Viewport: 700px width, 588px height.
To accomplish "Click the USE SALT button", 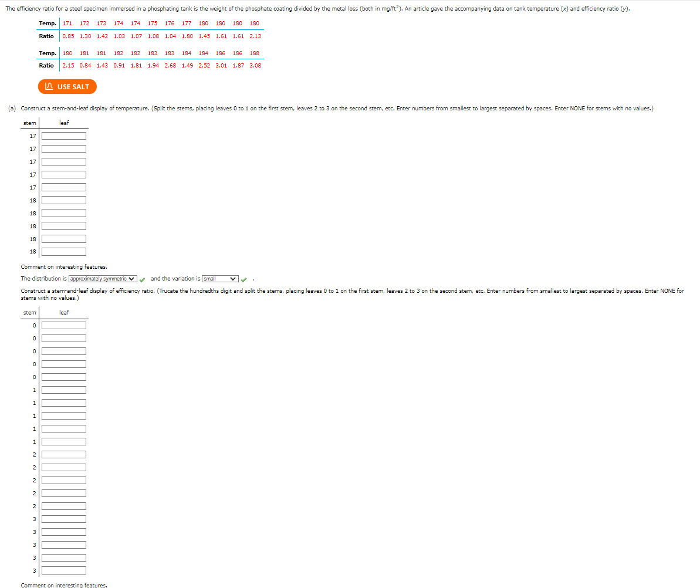I will point(67,86).
